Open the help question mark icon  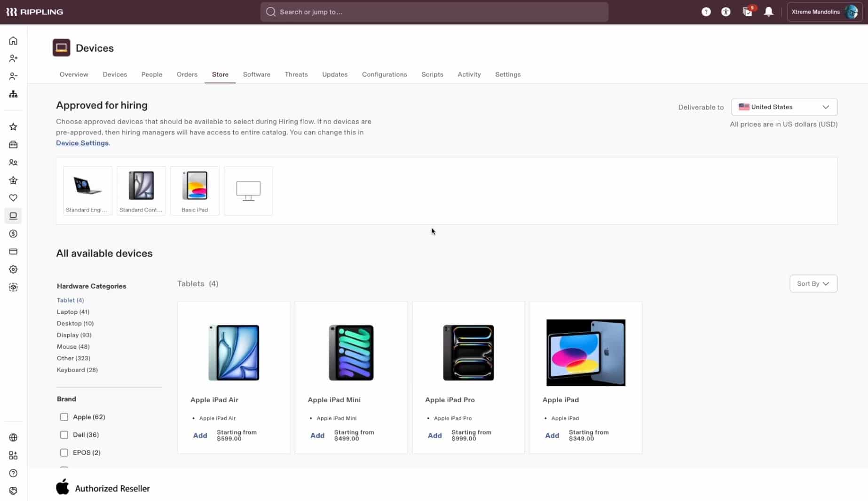click(x=706, y=12)
